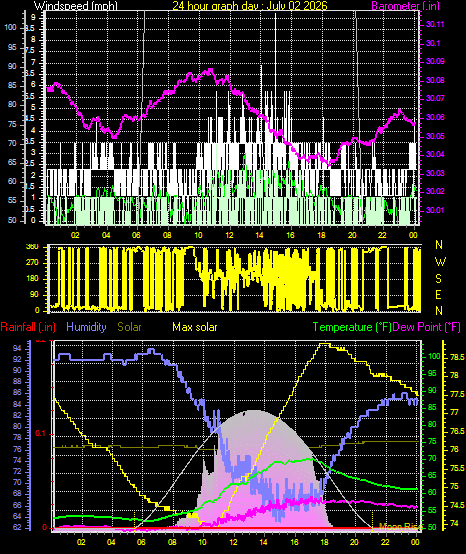Viewport: 466px width, 554px height.
Task: Select the Dew Point (°F) legend label
Action: click(x=427, y=327)
